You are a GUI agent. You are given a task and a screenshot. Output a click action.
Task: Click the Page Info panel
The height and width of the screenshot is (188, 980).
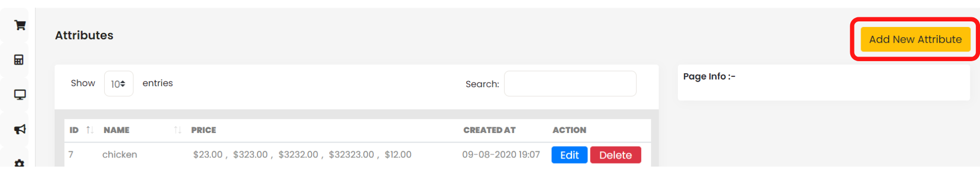coord(824,83)
